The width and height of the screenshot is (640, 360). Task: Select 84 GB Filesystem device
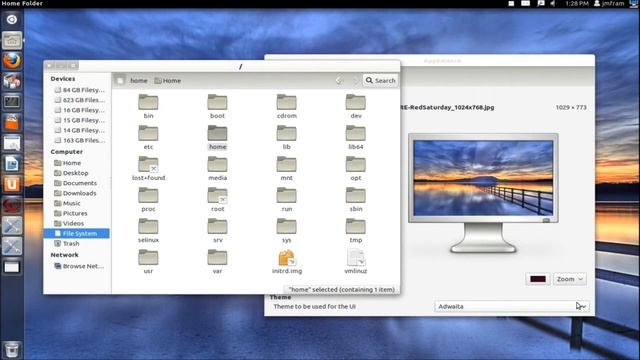click(x=80, y=90)
